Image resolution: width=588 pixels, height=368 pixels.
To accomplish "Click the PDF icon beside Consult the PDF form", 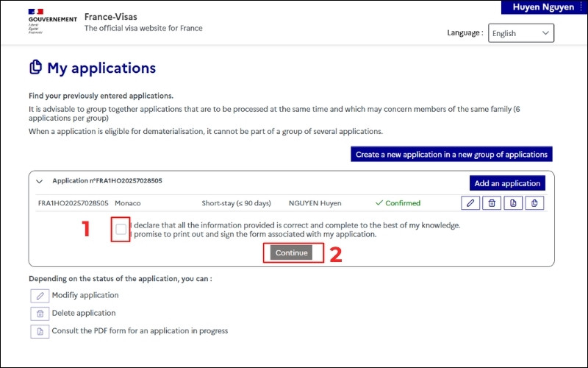I will [39, 331].
